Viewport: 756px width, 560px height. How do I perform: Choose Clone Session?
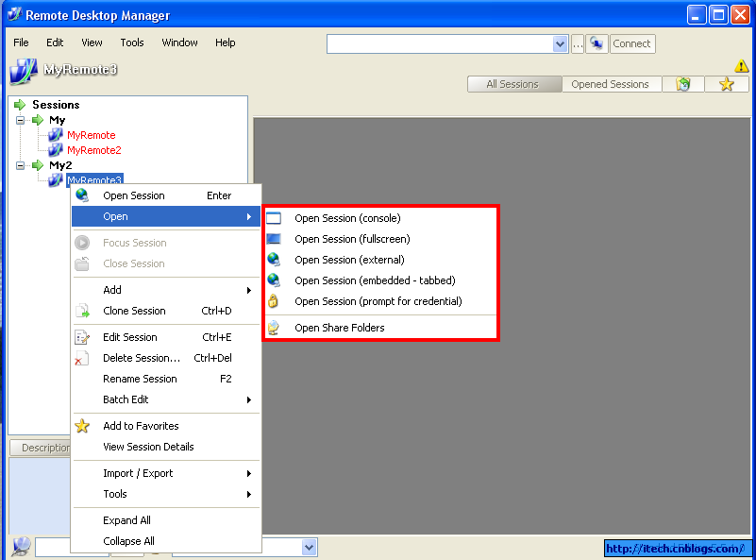pos(166,311)
